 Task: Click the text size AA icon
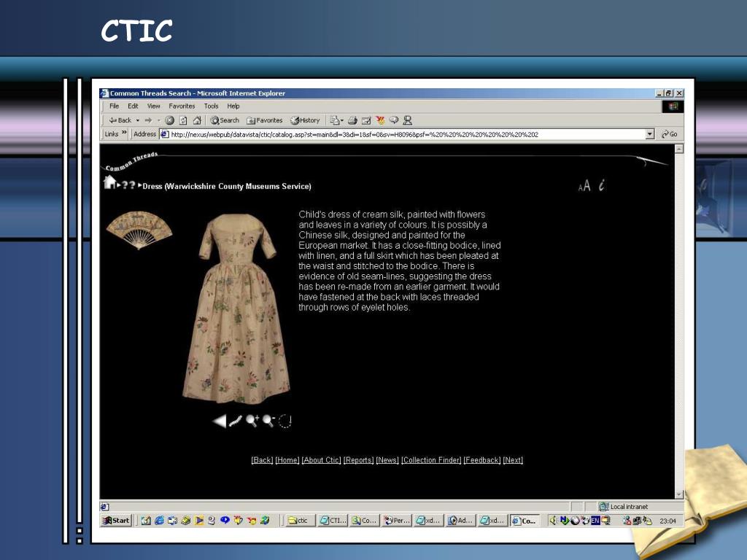pos(584,186)
